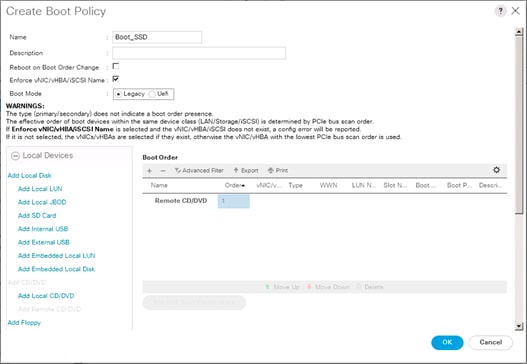Viewport: 527px width, 364px height.
Task: Click into the Description input field
Action: click(x=199, y=53)
